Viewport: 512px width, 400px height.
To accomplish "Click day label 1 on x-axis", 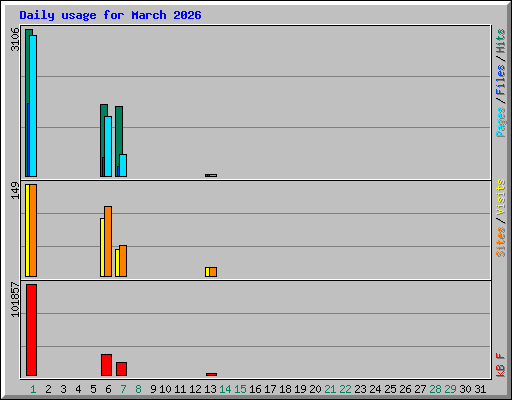I will (x=33, y=389).
